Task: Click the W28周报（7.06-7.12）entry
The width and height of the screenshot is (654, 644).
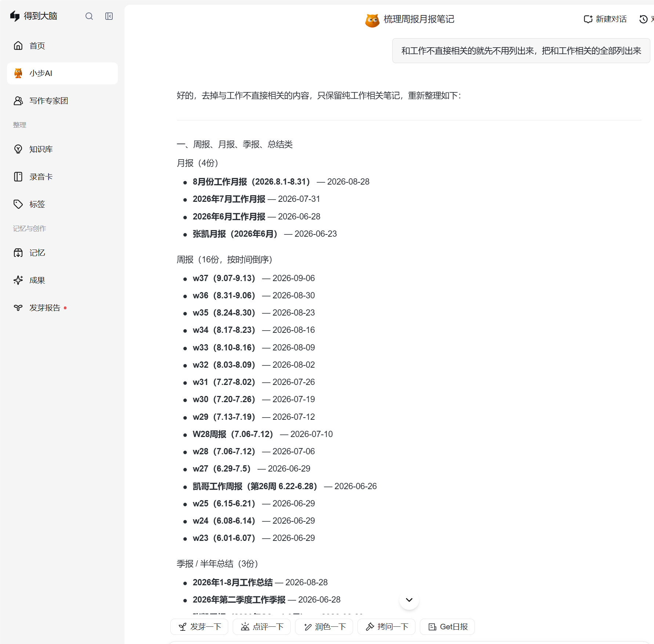Action: (x=263, y=434)
